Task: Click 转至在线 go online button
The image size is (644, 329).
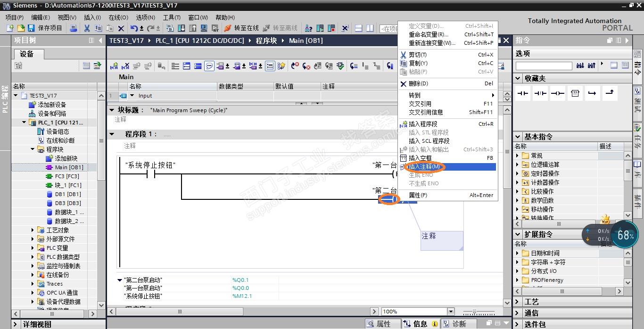Action: (x=241, y=28)
